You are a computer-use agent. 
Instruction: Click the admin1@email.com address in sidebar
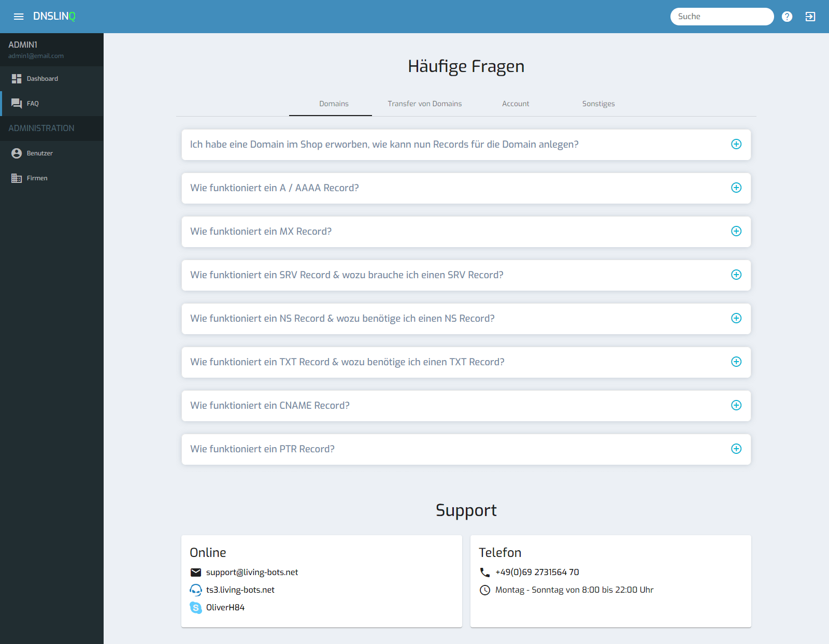click(x=36, y=56)
